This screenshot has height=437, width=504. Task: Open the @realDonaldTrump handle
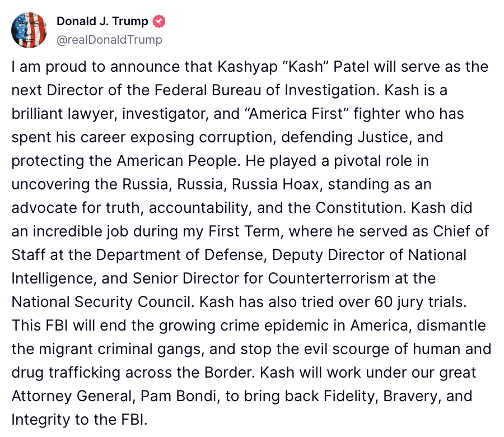tap(109, 40)
